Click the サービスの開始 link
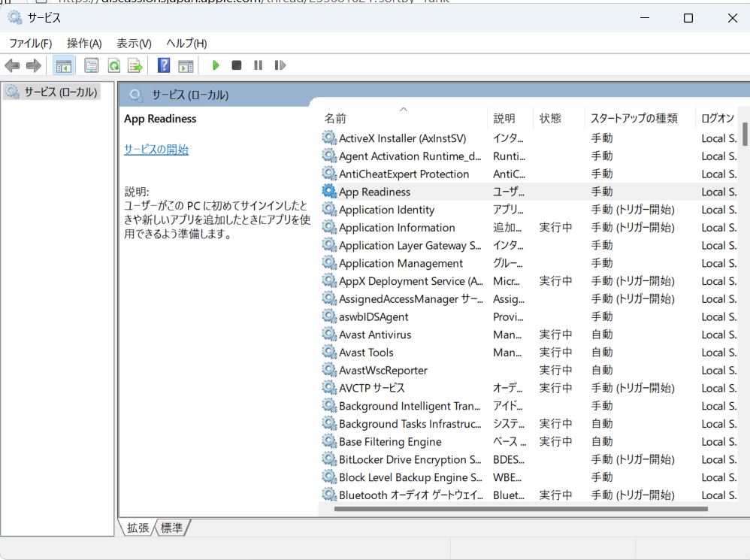Viewport: 750px width, 560px height. (x=156, y=150)
